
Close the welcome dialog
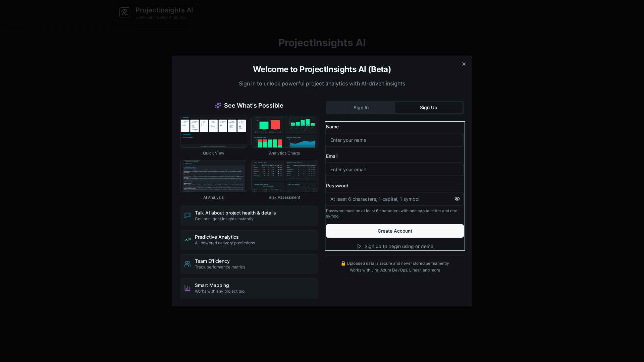464,64
